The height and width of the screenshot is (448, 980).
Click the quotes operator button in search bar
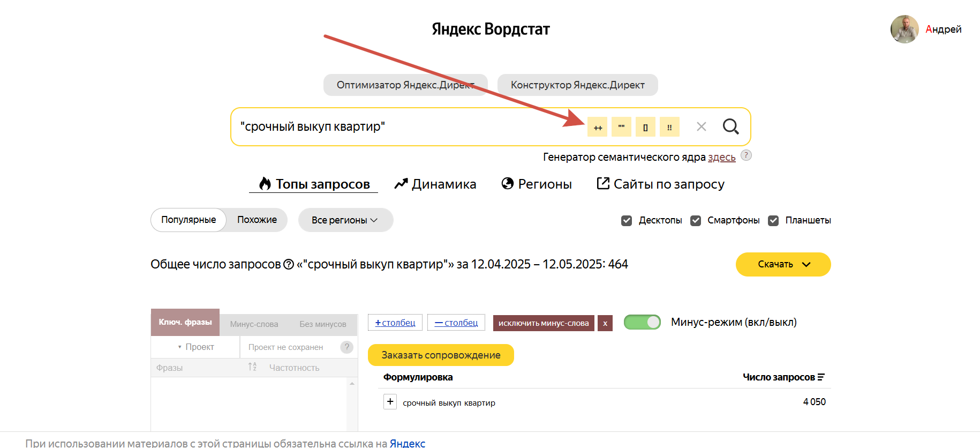pos(621,127)
